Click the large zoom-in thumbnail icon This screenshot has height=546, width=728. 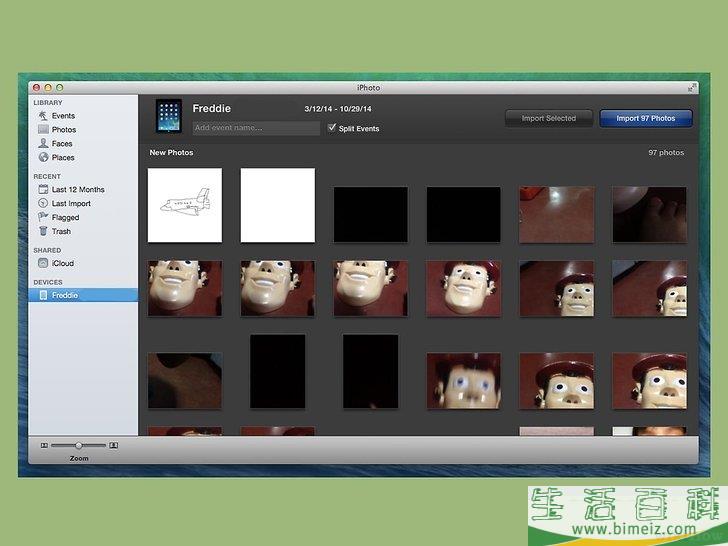[113, 445]
